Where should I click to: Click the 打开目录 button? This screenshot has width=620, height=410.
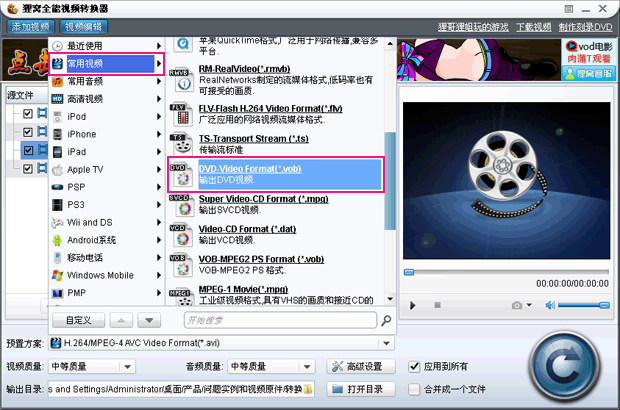tap(359, 389)
